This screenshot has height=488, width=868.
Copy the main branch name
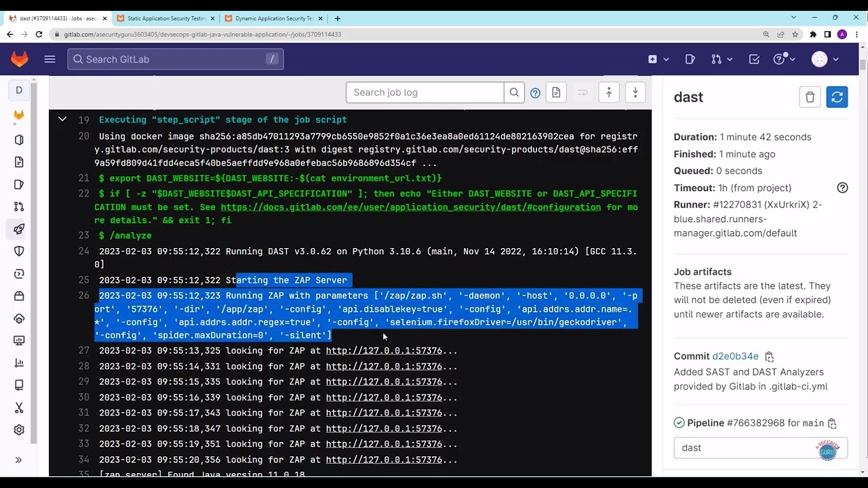pos(832,424)
